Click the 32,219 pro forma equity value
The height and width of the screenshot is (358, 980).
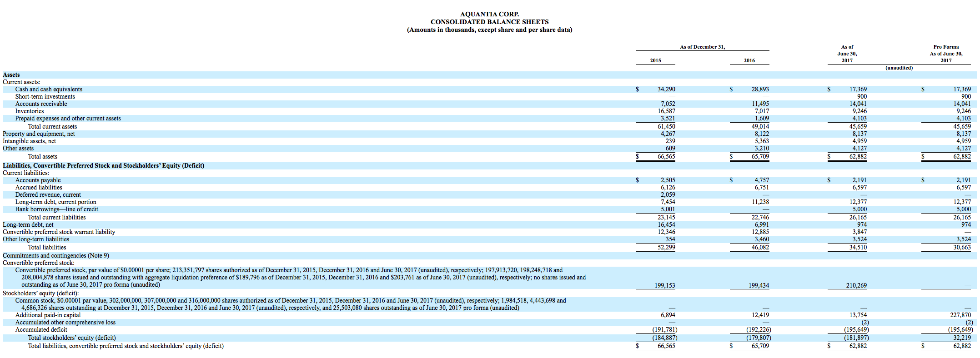tap(962, 338)
